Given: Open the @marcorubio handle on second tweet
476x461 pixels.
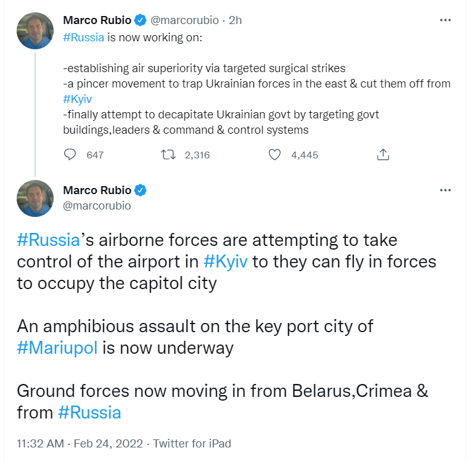Looking at the screenshot, I should coord(97,206).
